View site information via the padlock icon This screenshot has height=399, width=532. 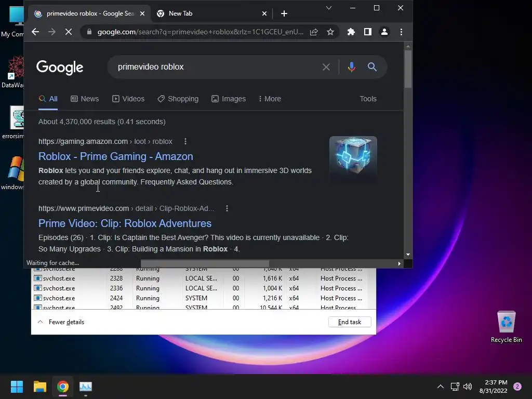coord(89,32)
